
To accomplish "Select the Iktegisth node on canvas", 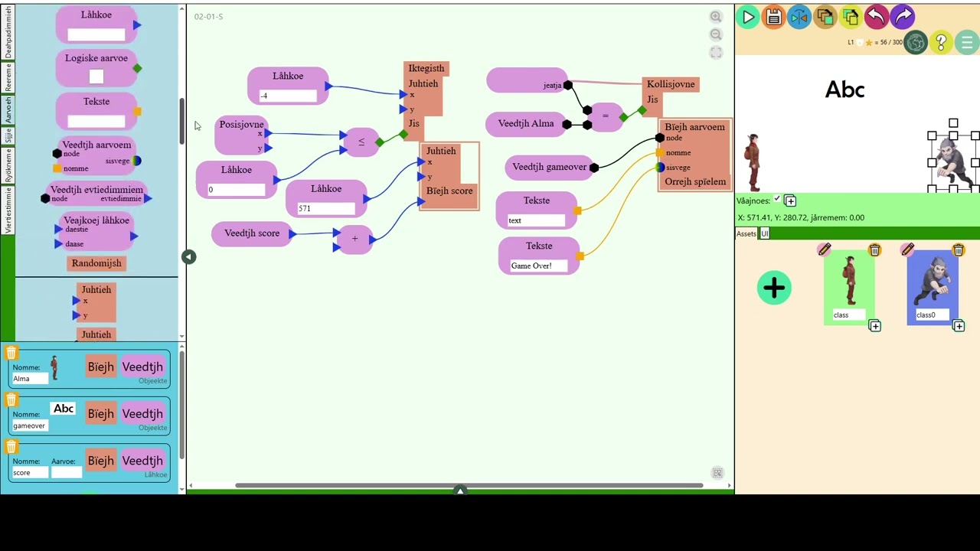I will click(x=426, y=68).
